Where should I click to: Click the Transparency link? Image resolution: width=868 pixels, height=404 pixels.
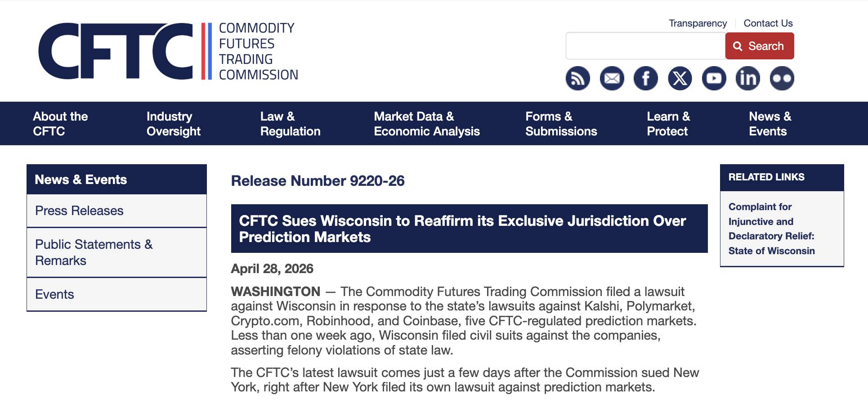pyautogui.click(x=698, y=23)
